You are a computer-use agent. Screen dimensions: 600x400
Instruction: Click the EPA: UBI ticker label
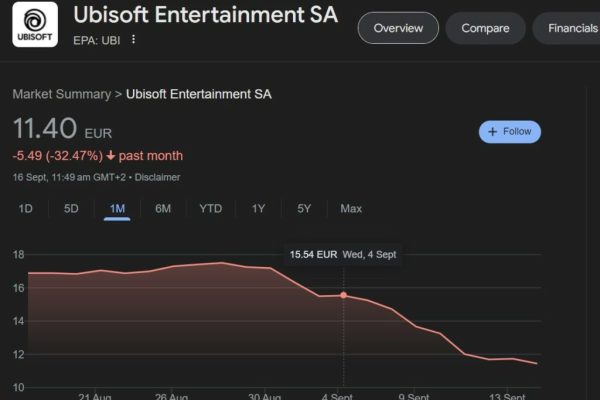pos(97,40)
